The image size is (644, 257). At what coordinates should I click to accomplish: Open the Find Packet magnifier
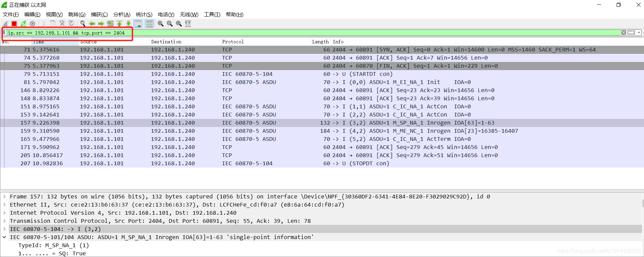(83, 24)
